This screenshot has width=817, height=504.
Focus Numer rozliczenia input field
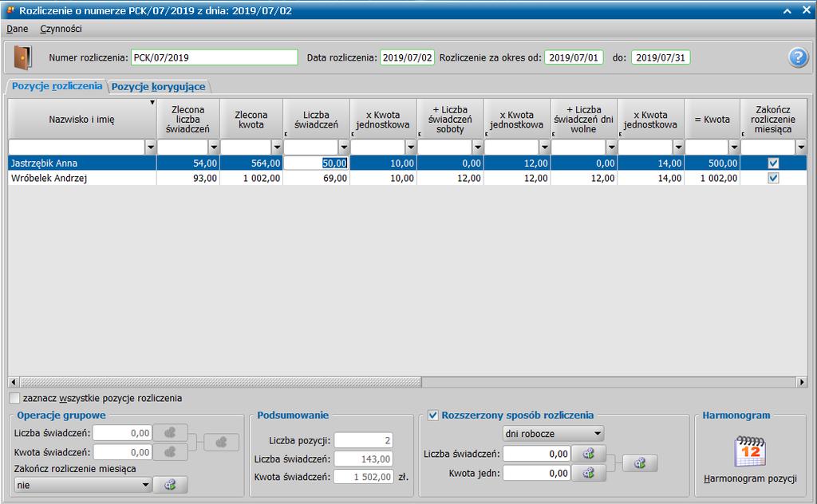pyautogui.click(x=214, y=57)
